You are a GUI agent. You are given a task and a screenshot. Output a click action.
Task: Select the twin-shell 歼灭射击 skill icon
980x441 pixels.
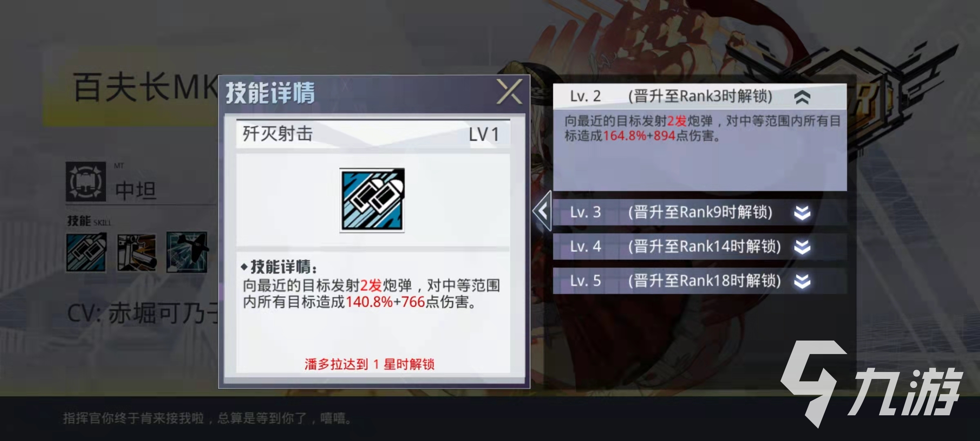click(x=86, y=252)
